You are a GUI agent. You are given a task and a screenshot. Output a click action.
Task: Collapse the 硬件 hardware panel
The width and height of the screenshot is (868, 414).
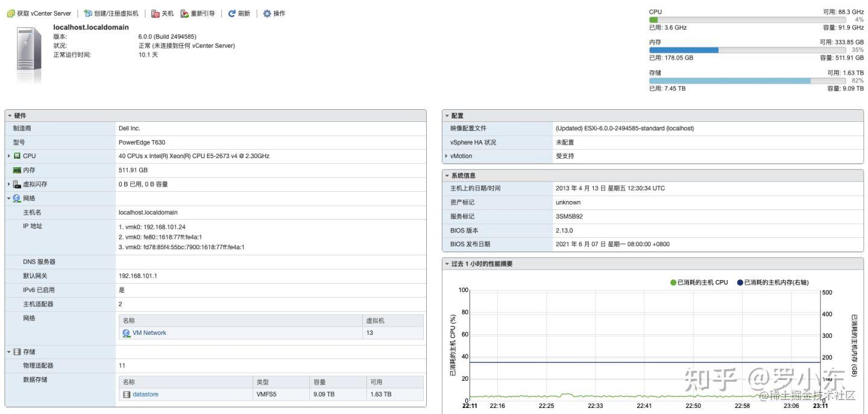click(x=10, y=115)
